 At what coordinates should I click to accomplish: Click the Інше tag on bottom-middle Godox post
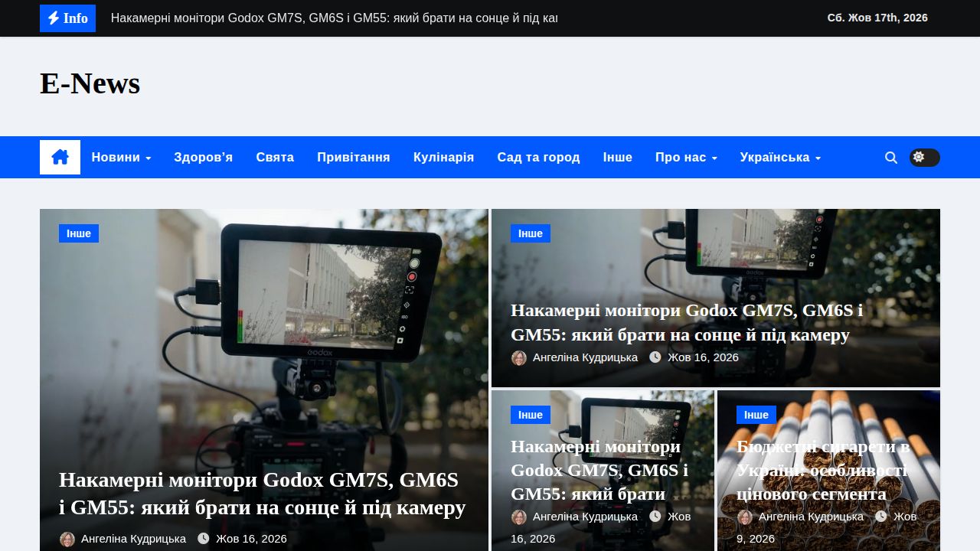click(x=531, y=415)
